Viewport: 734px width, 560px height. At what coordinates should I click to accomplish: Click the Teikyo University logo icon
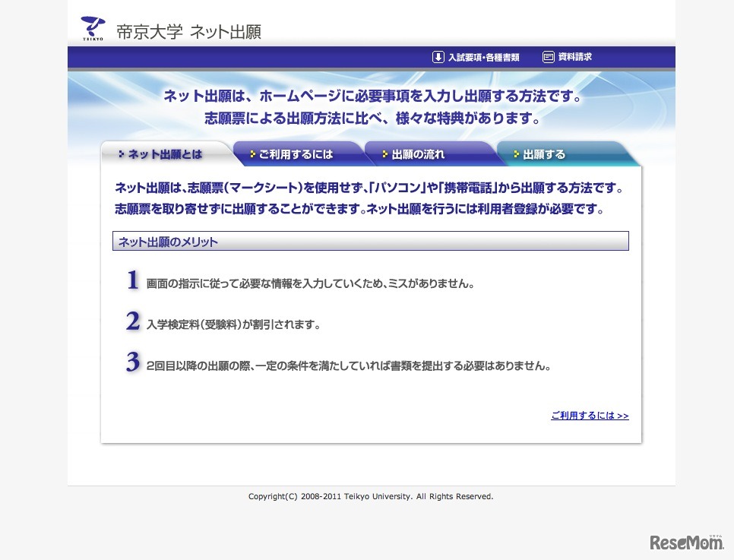coord(93,29)
